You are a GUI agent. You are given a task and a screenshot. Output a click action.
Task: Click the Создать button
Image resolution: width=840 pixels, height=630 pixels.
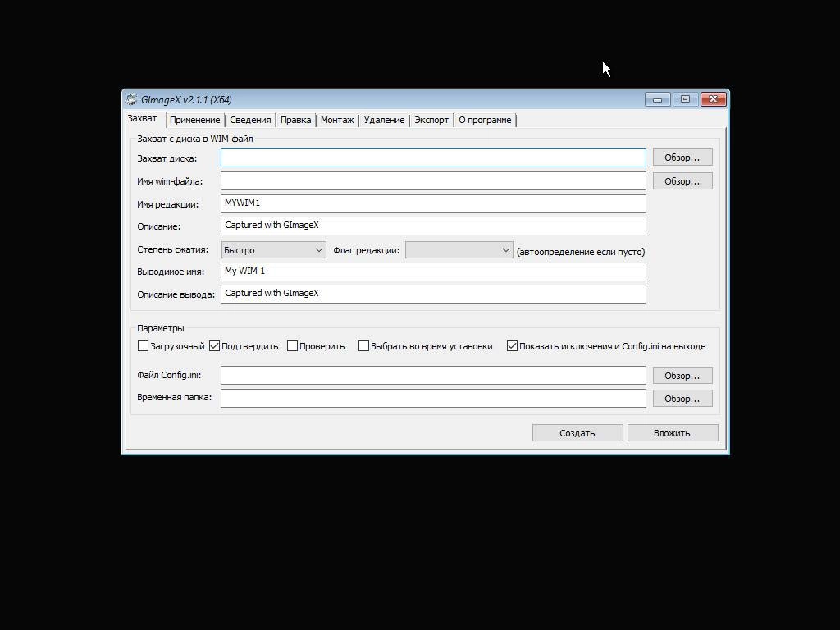[x=577, y=433]
